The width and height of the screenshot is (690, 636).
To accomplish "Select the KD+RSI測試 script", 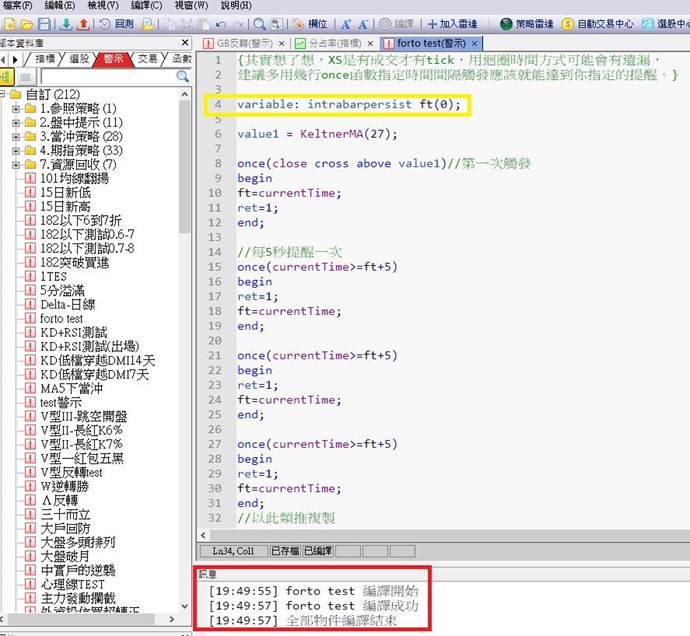I will click(73, 332).
